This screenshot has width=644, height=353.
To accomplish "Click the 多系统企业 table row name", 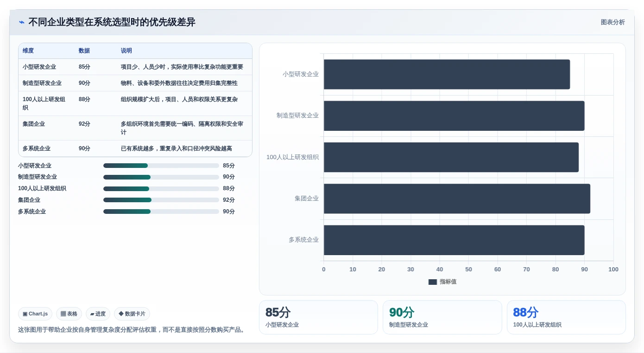I will click(37, 148).
